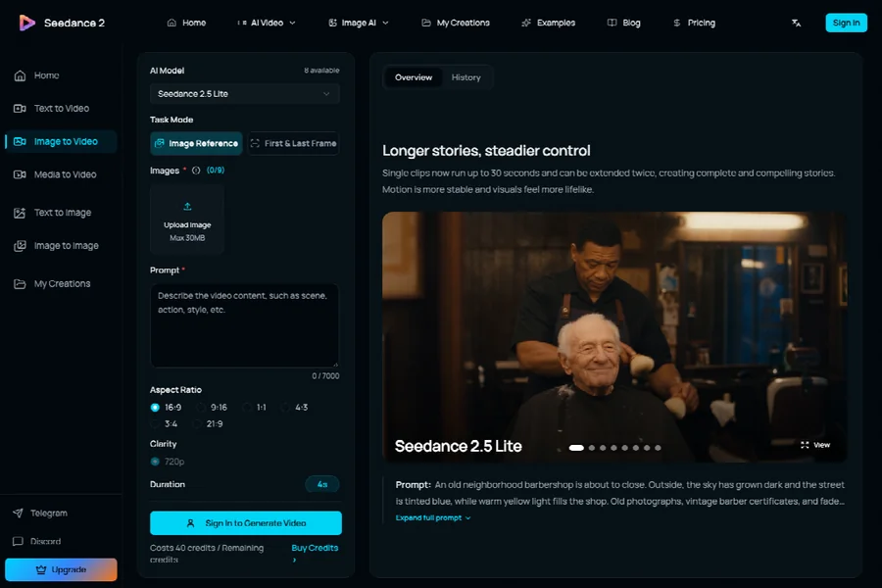This screenshot has height=588, width=882.
Task: Expand the full prompt text
Action: click(433, 517)
